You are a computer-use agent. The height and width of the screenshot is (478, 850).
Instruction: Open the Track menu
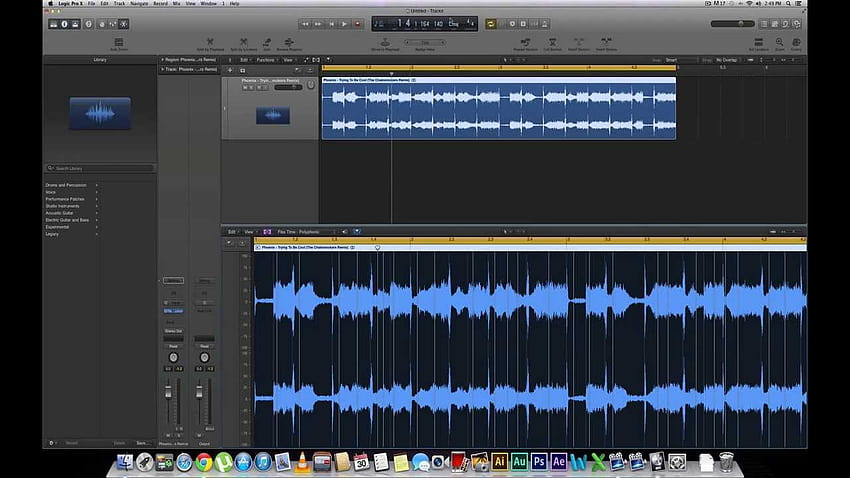(119, 3)
